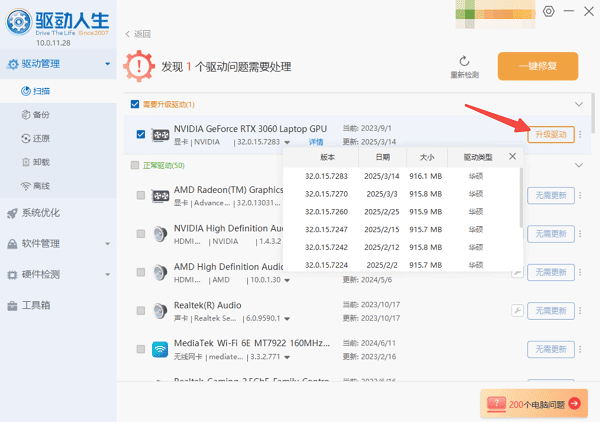The image size is (600, 422).
Task: Click the MediaTek Wi-Fi 6E device icon
Action: [159, 349]
